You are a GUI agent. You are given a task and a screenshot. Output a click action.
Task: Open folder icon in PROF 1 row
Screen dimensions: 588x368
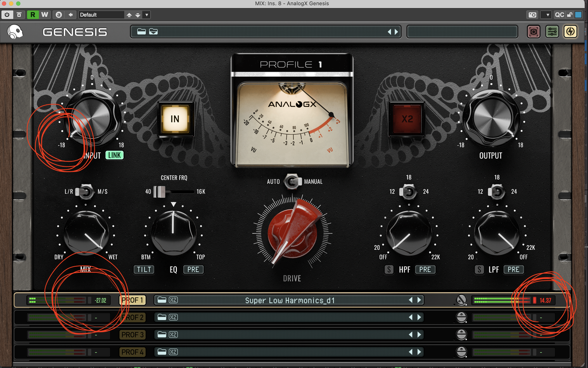[161, 300]
